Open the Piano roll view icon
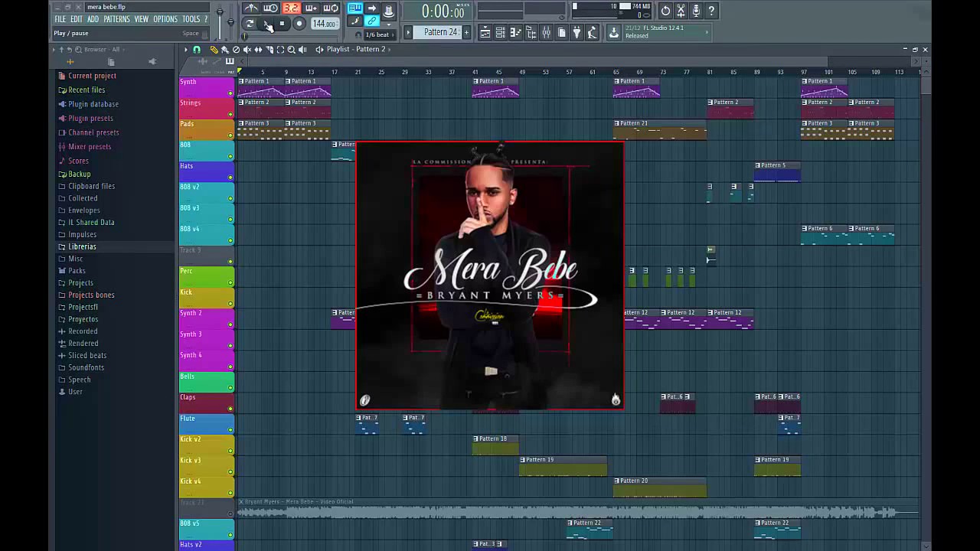This screenshot has width=980, height=551. tap(515, 32)
